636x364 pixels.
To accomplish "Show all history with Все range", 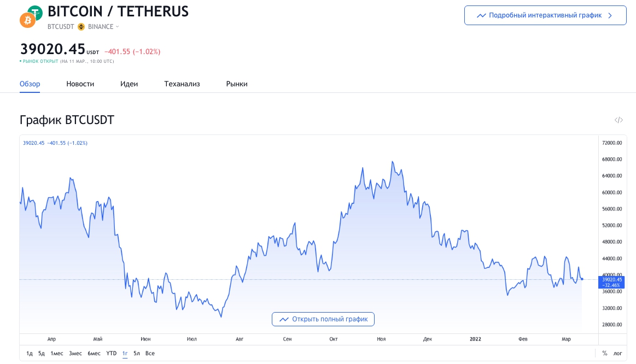I will pos(150,354).
